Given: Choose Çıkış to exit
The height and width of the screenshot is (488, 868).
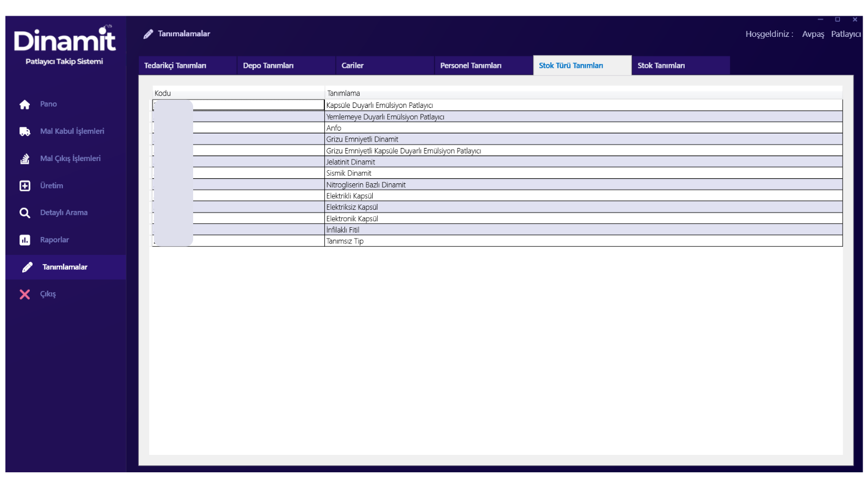Looking at the screenshot, I should (48, 294).
